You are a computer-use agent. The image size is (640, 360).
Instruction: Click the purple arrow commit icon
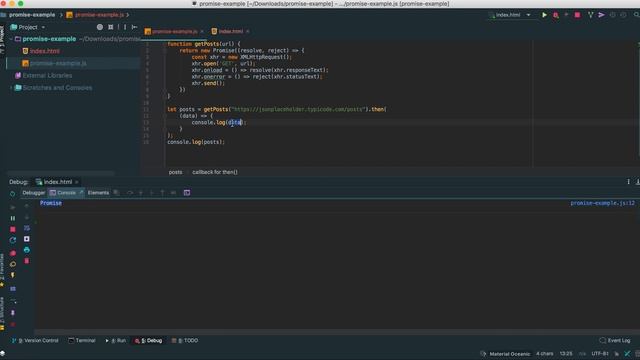click(x=601, y=15)
